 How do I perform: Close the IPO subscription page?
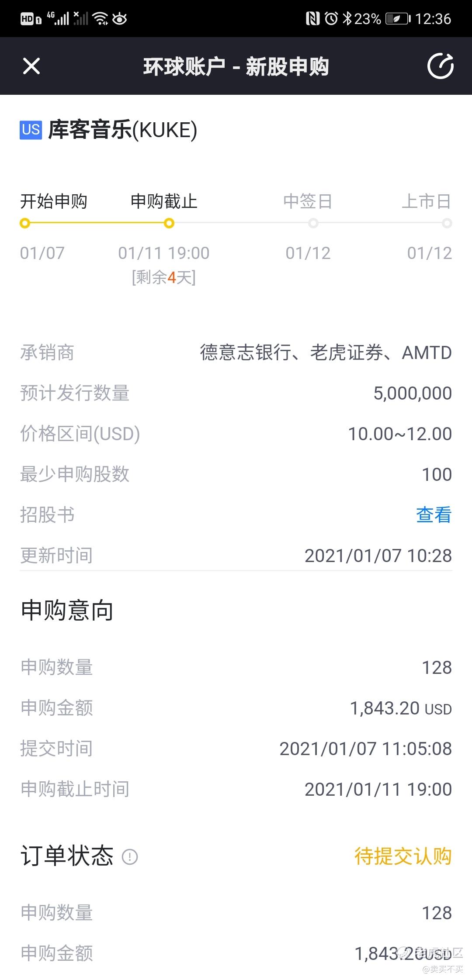31,66
